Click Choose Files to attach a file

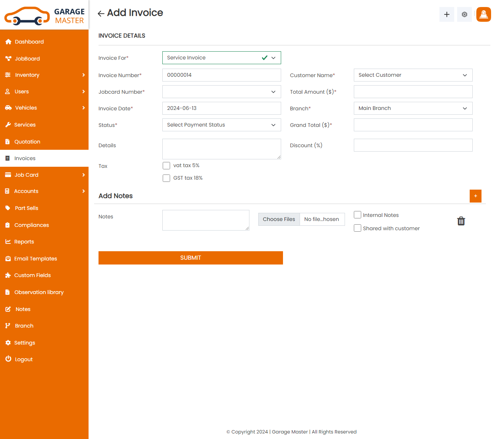(279, 219)
